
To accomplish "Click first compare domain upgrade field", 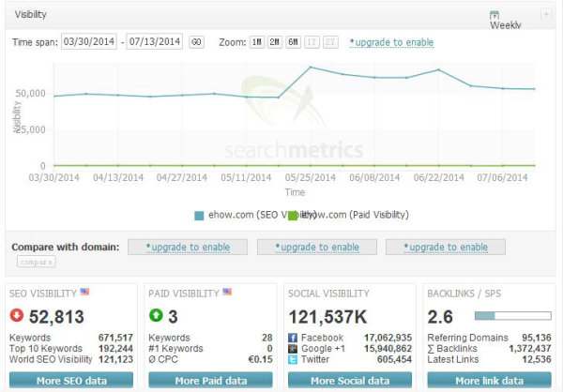I will 187,247.
